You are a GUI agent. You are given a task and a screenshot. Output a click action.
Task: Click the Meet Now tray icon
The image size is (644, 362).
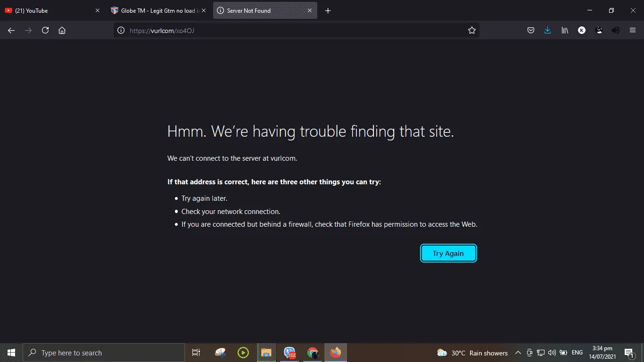[x=529, y=353]
